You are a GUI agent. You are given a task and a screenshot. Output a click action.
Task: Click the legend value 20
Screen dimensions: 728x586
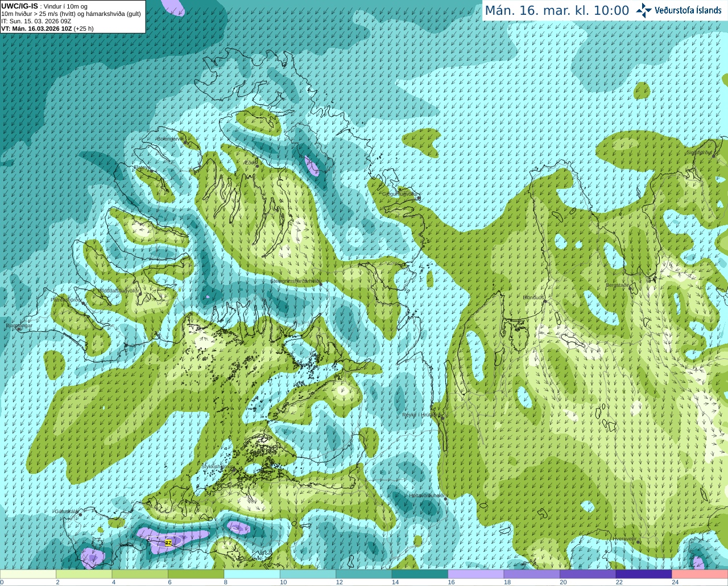[x=563, y=582]
